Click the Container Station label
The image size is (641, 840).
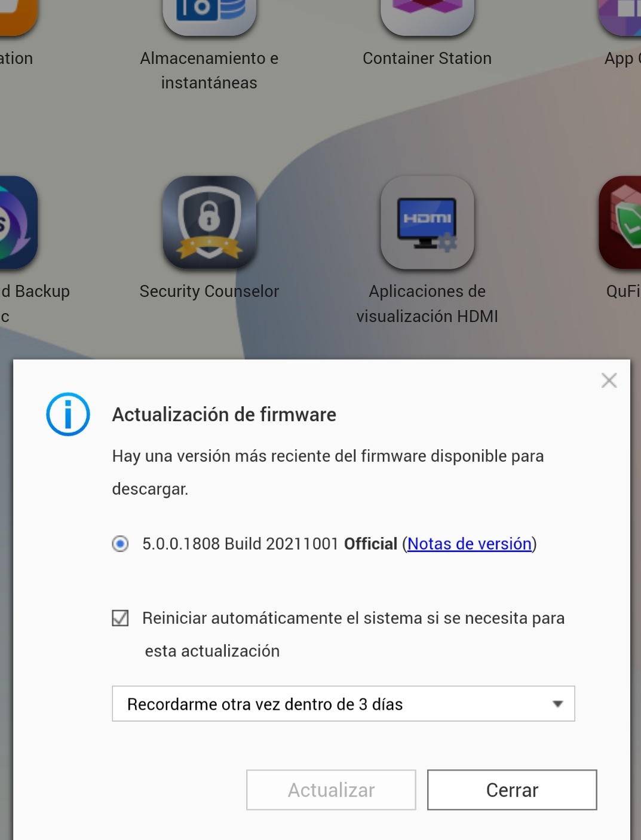(x=427, y=59)
